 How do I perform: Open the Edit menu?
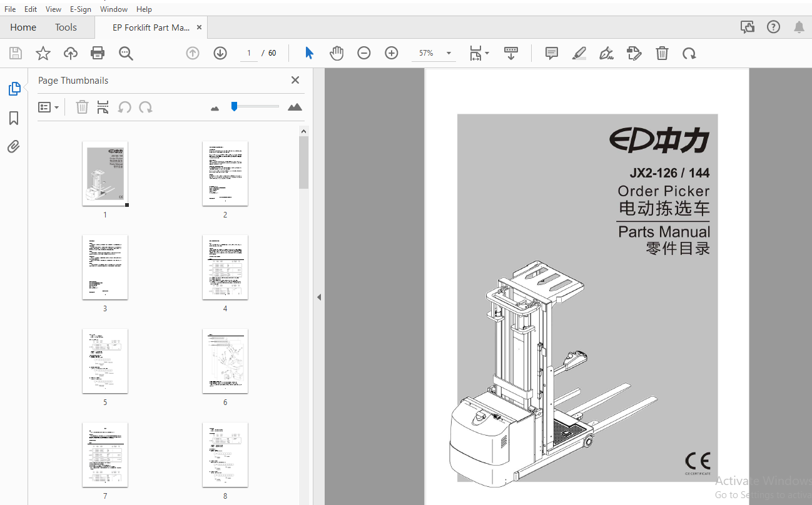(31, 9)
